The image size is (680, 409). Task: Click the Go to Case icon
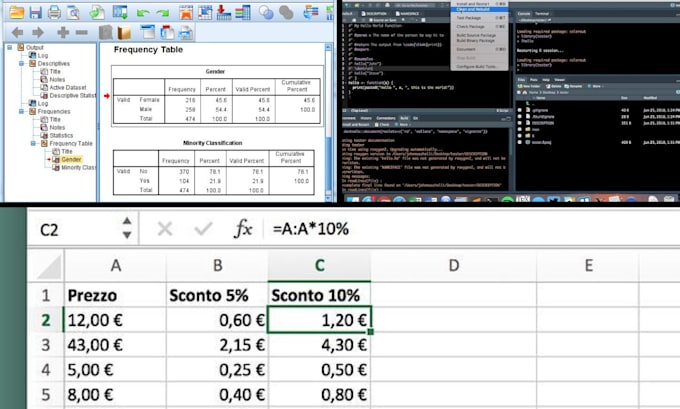[205, 12]
